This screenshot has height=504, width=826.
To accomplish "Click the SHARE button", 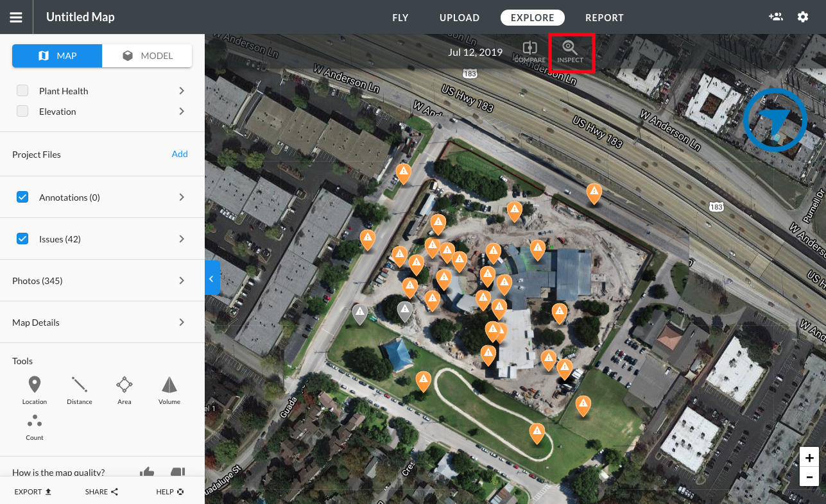I will click(101, 492).
